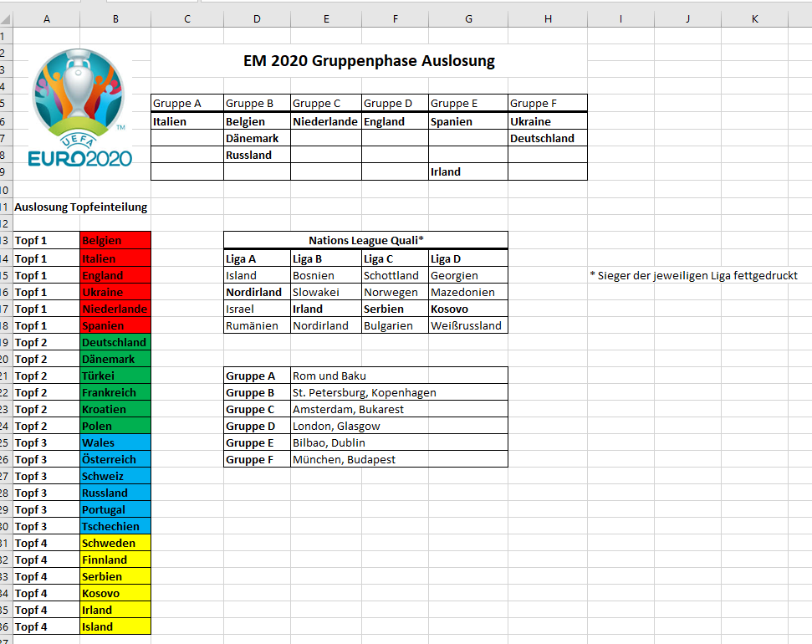
Task: Select the yellow 'Island' cell
Action: pos(115,626)
